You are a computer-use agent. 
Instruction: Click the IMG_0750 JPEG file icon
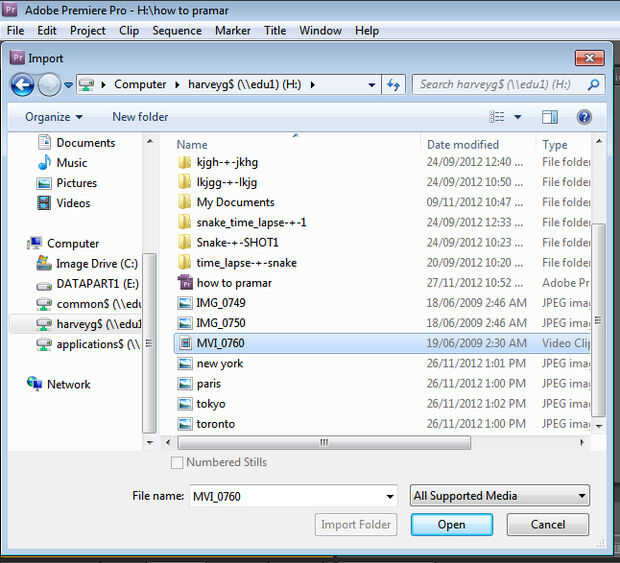point(185,323)
